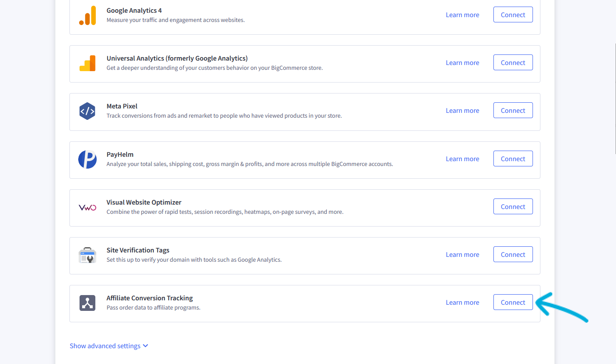The height and width of the screenshot is (364, 616).
Task: Click the description 'Measure your traffic and engagement across websites.'
Action: [175, 20]
